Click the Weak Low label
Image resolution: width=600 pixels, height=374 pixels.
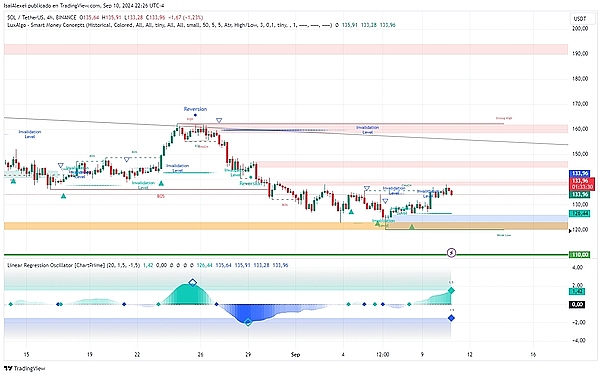click(504, 235)
